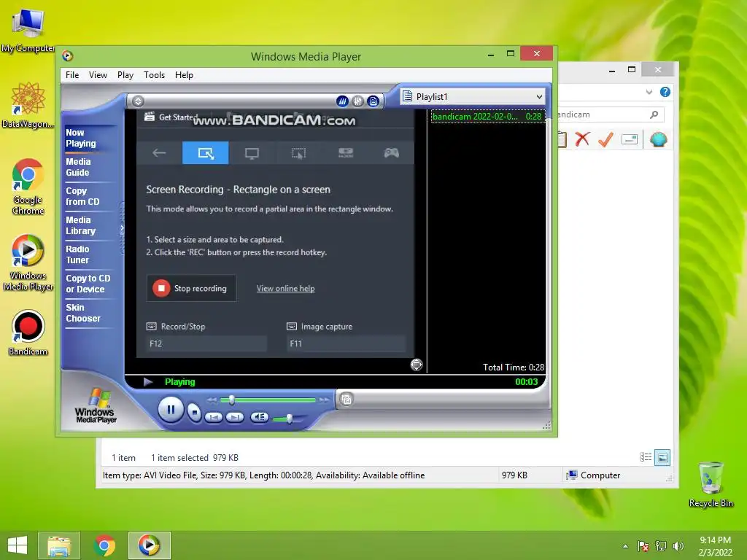Toggle the Now Playing visualization settings button

[x=342, y=101]
